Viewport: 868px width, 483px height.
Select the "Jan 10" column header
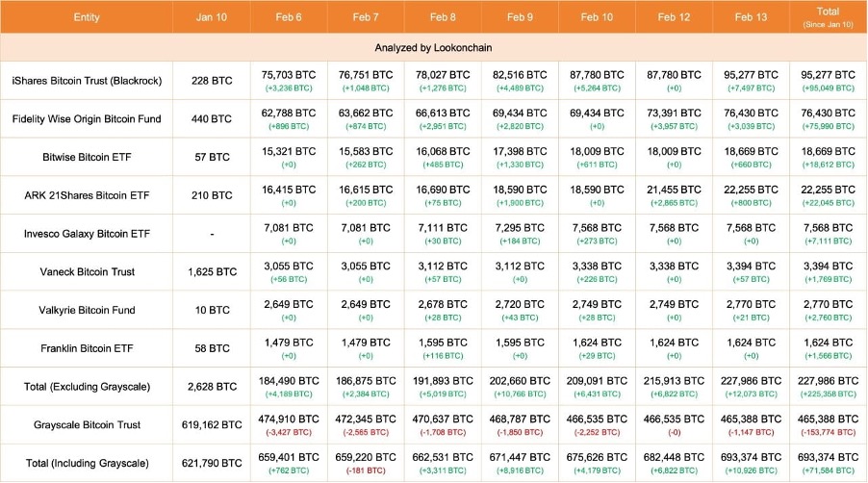212,17
